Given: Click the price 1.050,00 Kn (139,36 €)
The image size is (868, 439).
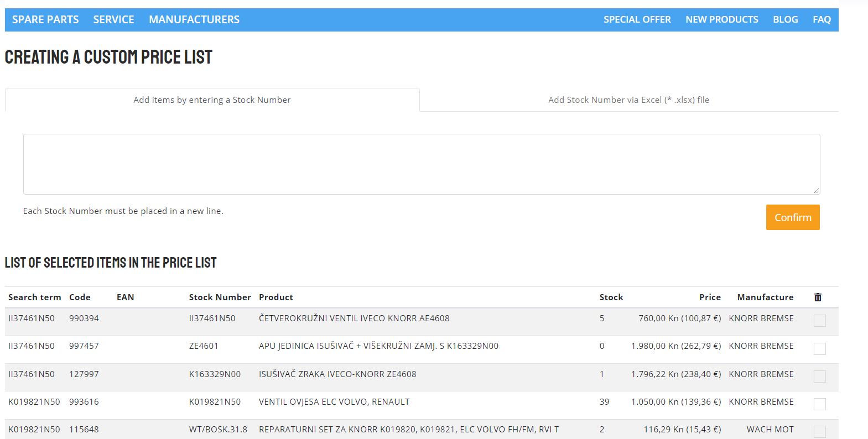Looking at the screenshot, I should tap(676, 402).
